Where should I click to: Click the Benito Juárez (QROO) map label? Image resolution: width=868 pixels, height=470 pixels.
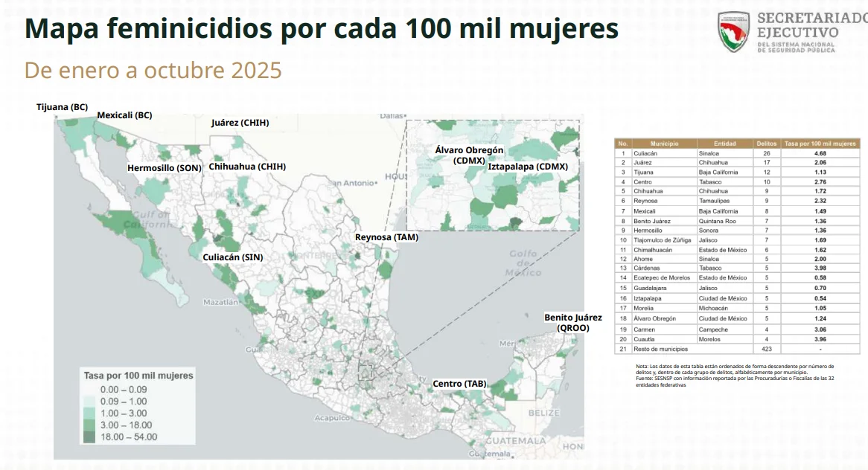572,323
